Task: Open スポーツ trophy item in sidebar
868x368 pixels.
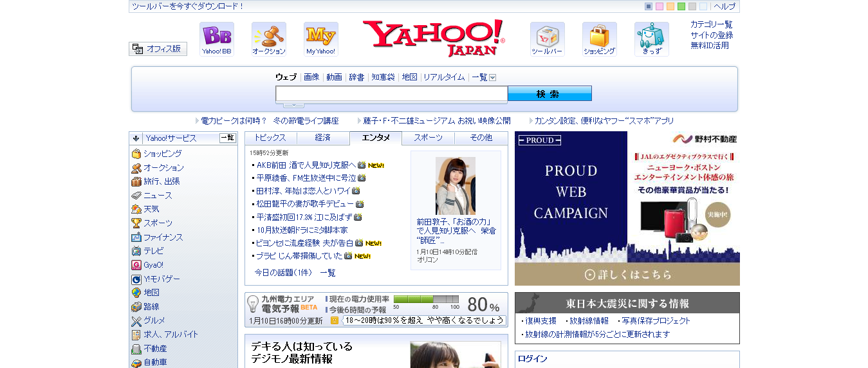Action: click(158, 223)
